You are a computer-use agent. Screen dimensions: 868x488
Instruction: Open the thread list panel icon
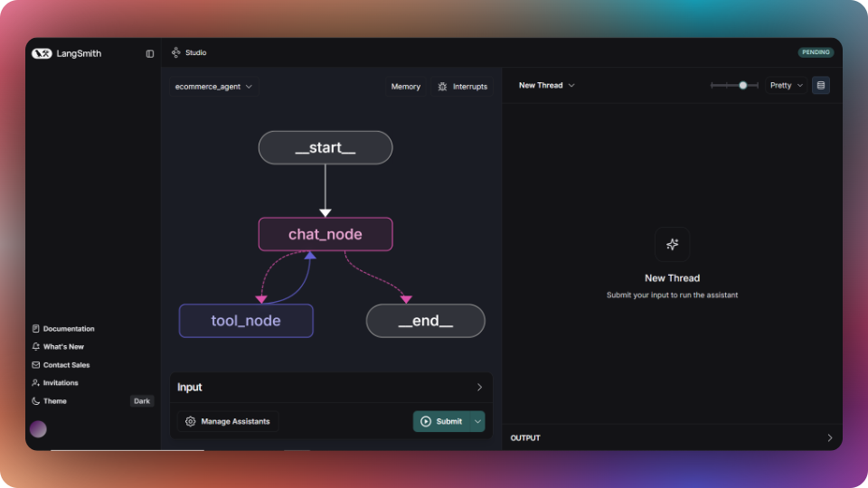821,85
